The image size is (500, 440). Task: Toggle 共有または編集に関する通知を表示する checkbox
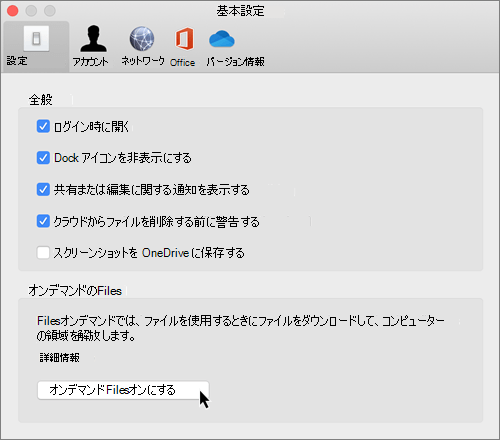pyautogui.click(x=43, y=189)
